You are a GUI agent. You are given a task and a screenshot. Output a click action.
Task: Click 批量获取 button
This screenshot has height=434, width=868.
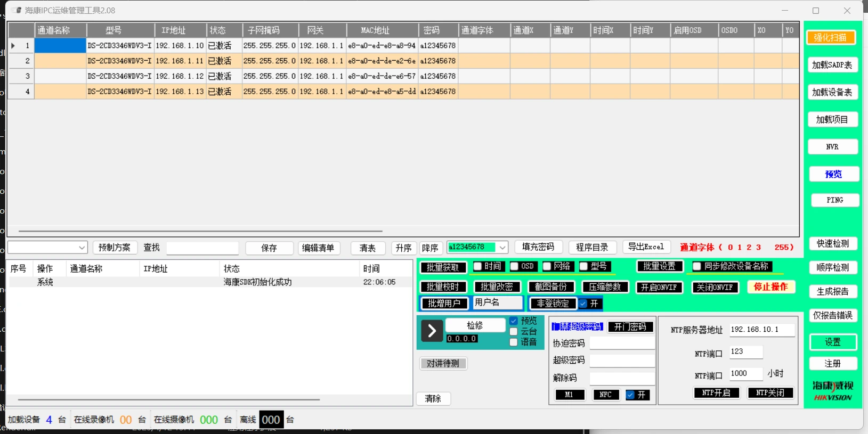click(x=443, y=267)
